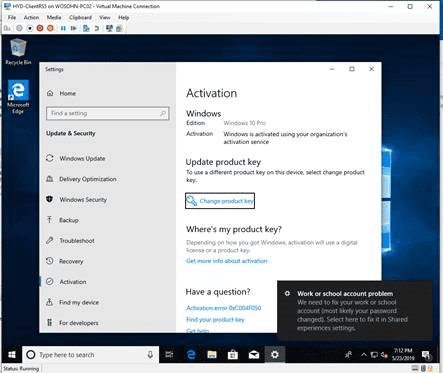
Task: Show hidden system tray icons
Action: [x=364, y=355]
